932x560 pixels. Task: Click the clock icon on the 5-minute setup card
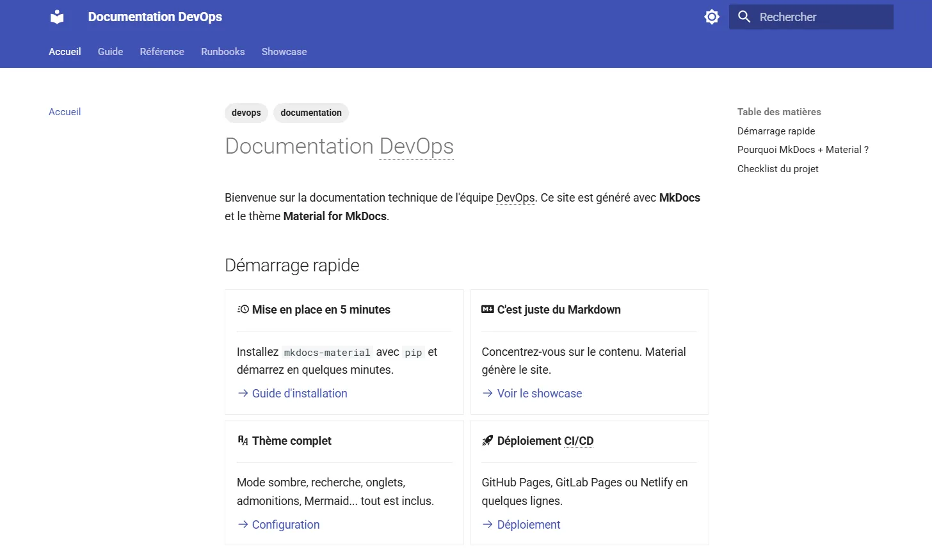pos(243,309)
